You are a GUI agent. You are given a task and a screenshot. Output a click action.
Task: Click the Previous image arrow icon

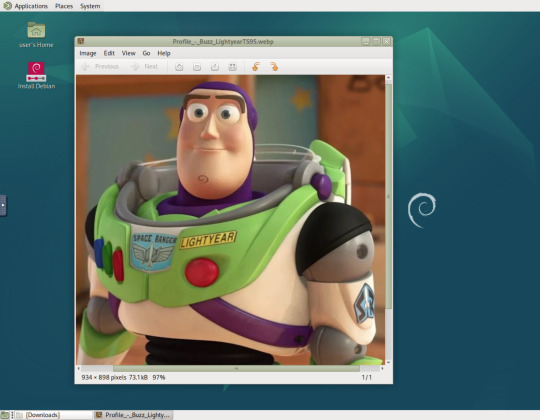85,66
